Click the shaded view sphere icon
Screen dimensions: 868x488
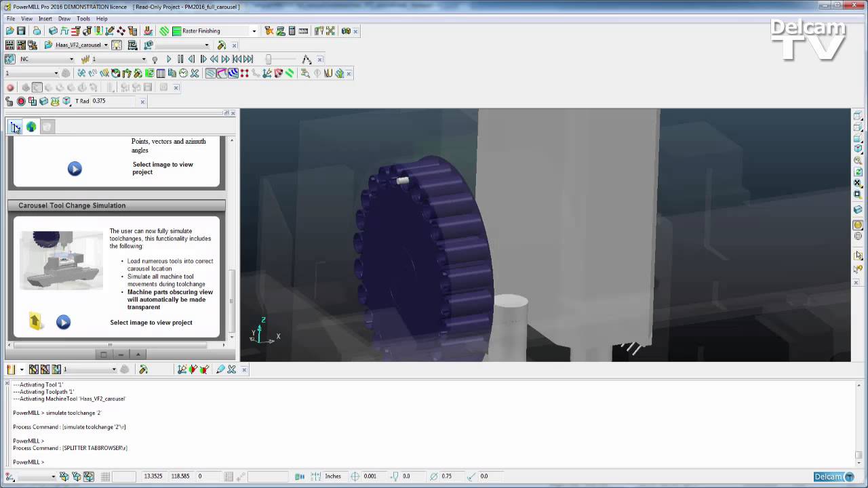coord(858,225)
